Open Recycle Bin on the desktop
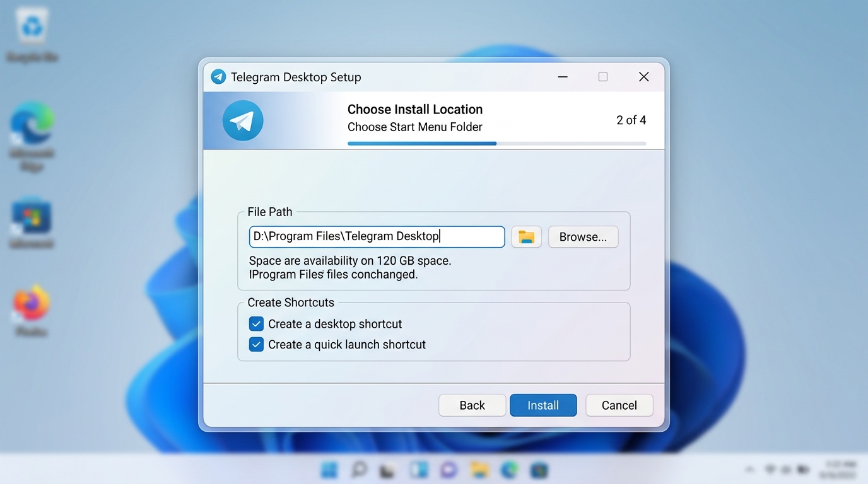The image size is (868, 484). tap(32, 35)
